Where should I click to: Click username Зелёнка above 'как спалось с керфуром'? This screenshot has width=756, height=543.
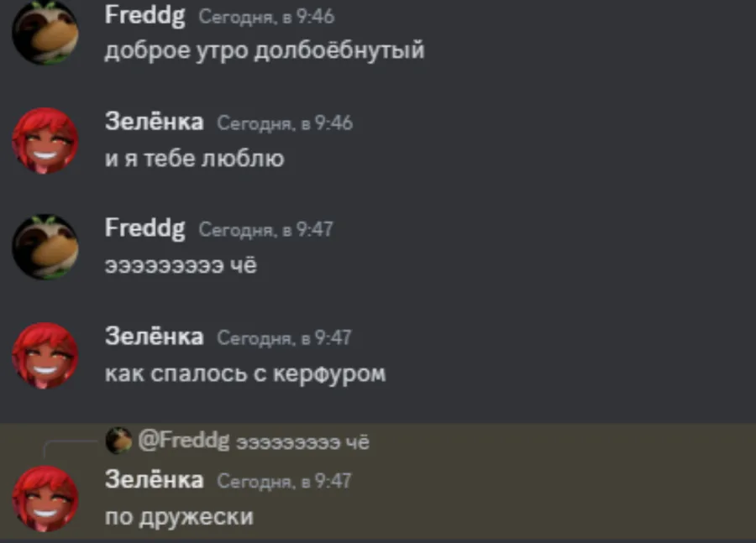155,336
